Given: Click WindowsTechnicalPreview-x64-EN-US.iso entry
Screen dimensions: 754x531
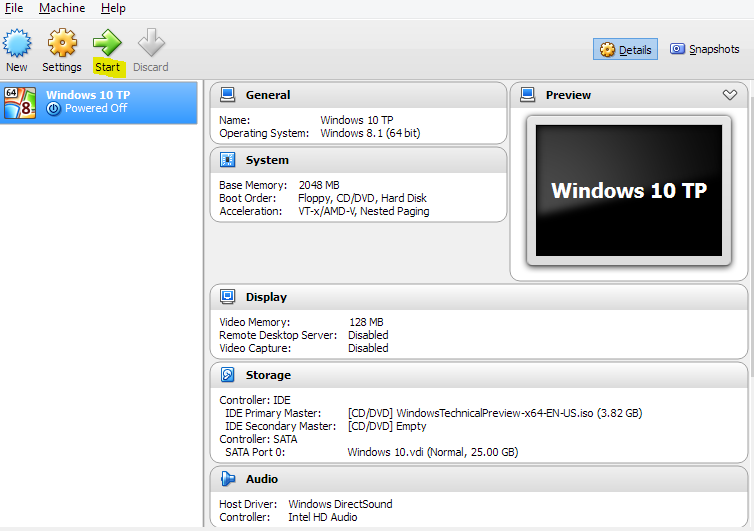Looking at the screenshot, I should point(495,413).
